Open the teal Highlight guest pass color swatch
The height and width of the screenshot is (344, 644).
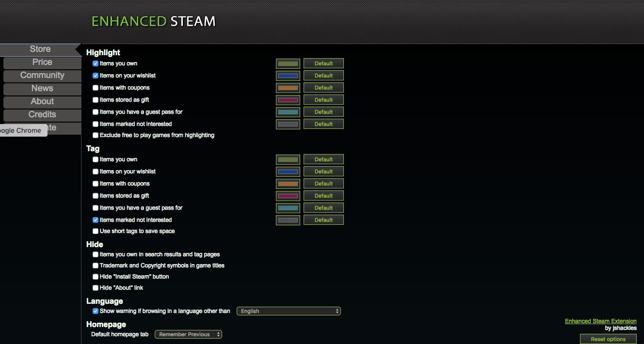(288, 112)
